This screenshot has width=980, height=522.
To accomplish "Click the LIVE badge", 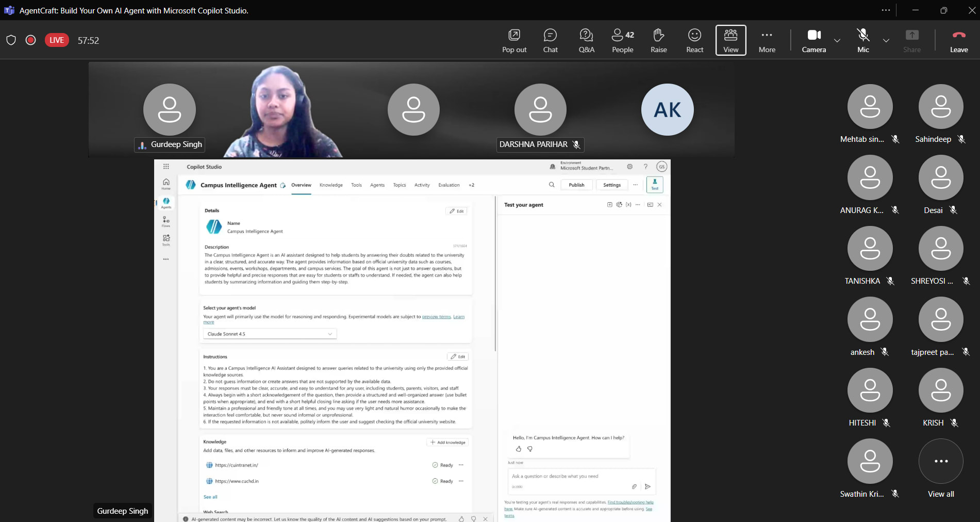I will (x=57, y=40).
